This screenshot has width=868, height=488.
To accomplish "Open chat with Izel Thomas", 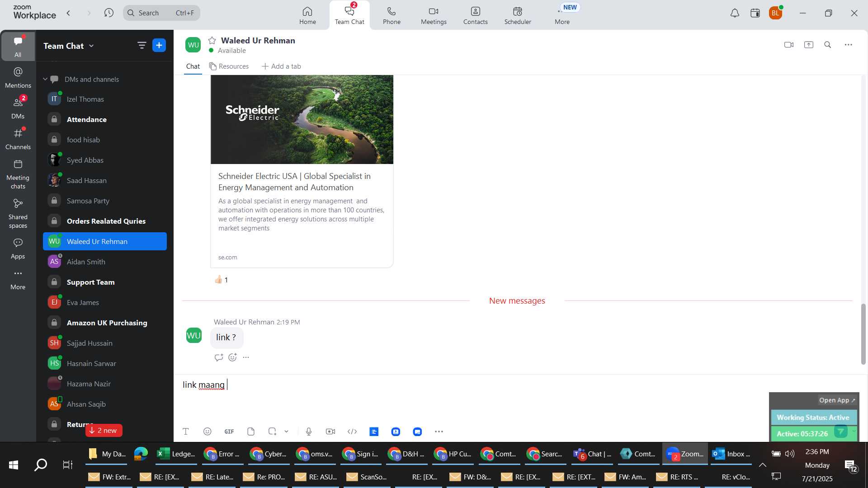I will pyautogui.click(x=105, y=99).
